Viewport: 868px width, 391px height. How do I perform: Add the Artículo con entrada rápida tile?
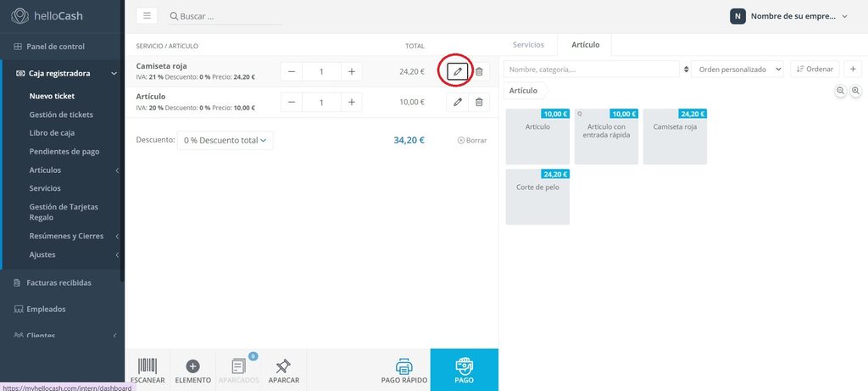[606, 137]
